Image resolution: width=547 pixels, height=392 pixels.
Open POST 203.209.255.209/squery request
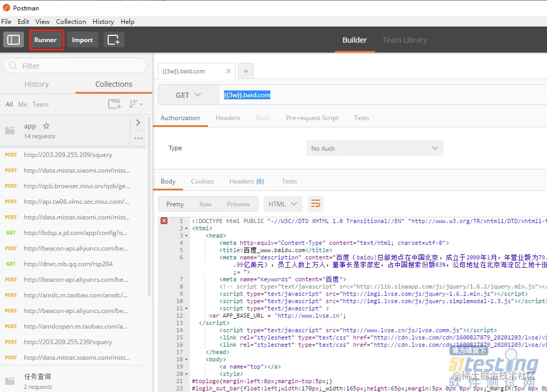(73, 155)
